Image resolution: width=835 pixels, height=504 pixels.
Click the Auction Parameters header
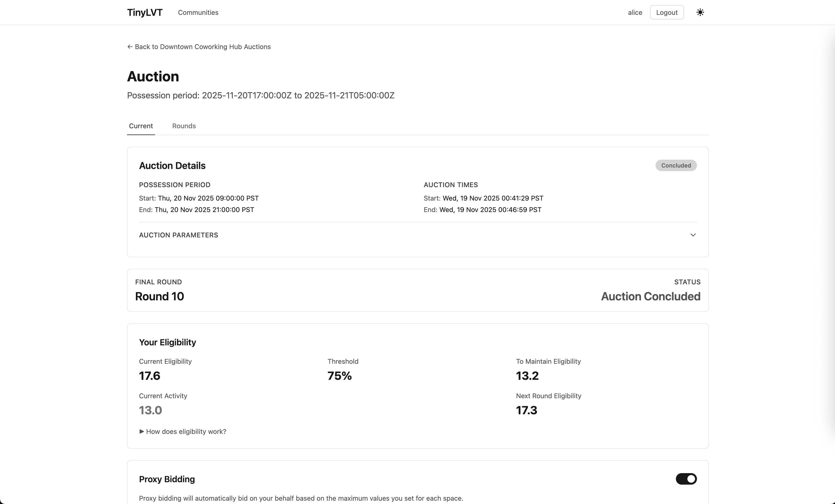(178, 235)
